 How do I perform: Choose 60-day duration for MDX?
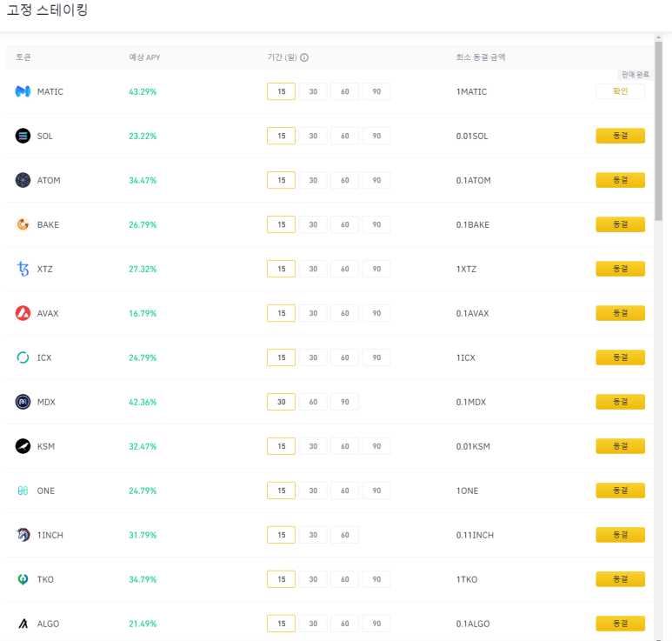313,402
